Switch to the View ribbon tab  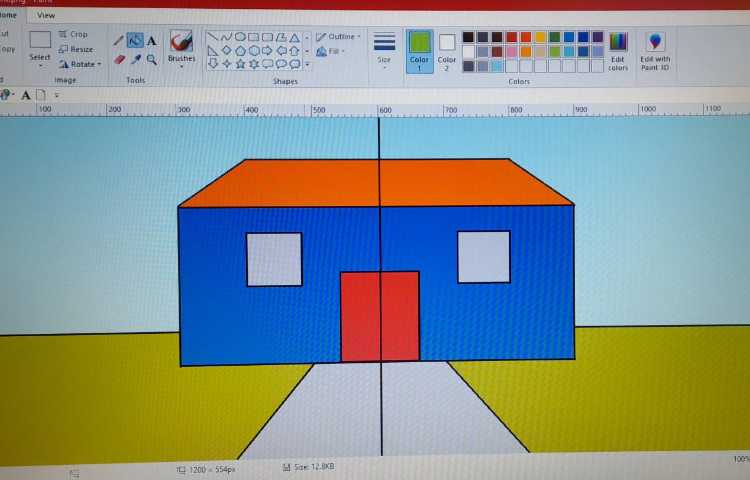click(46, 15)
